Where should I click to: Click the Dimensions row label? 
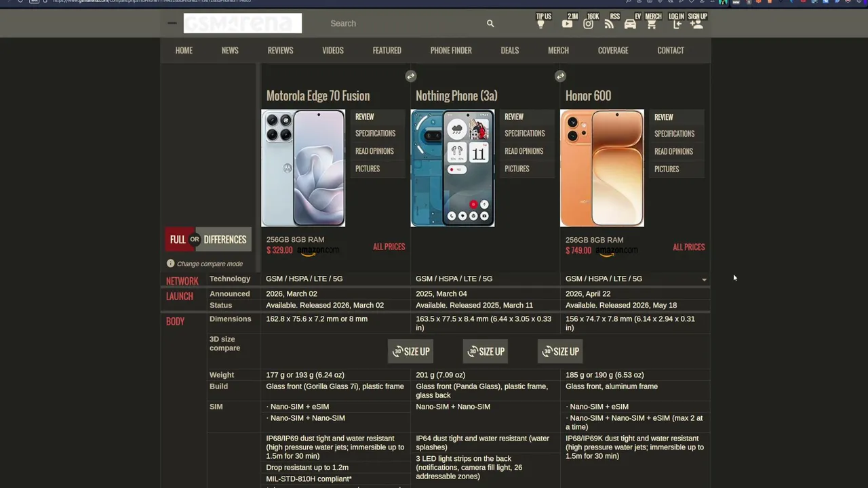[231, 319]
